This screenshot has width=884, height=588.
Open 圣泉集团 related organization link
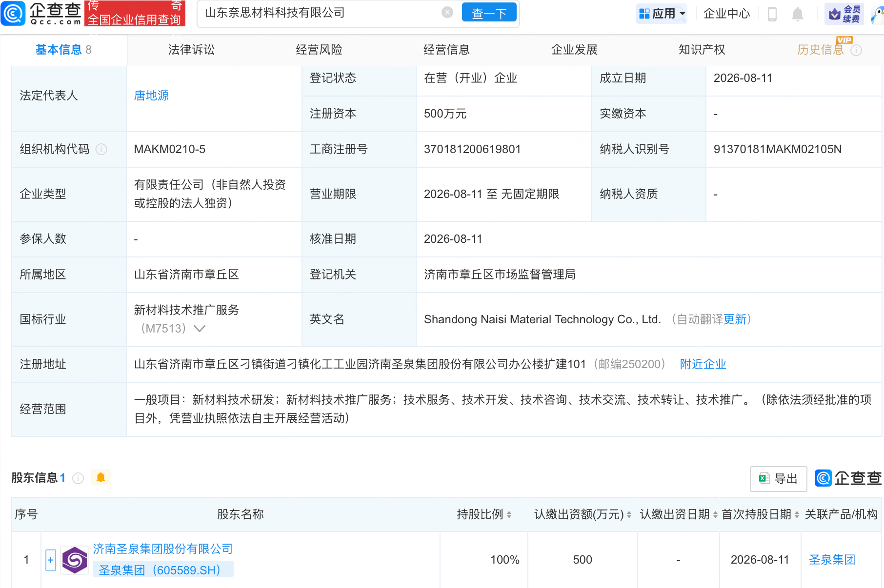[x=832, y=560]
